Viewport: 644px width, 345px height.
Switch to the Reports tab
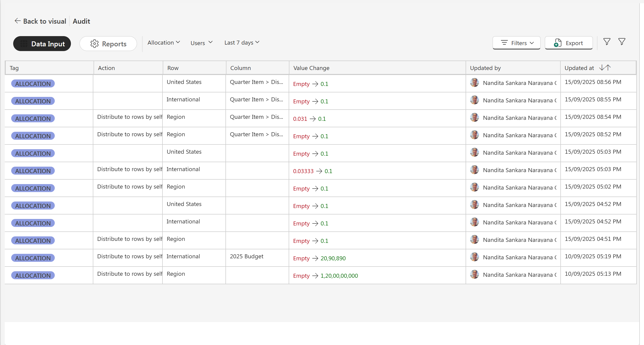click(x=108, y=44)
